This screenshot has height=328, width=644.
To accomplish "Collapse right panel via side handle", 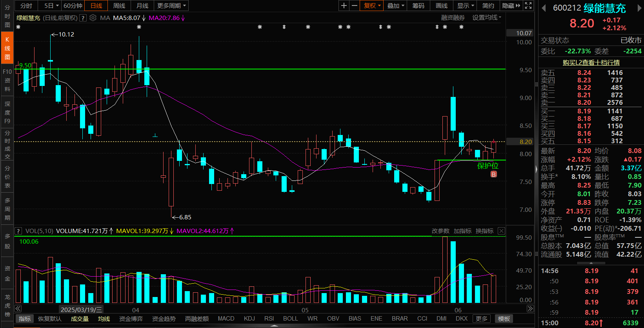I will (x=536, y=169).
